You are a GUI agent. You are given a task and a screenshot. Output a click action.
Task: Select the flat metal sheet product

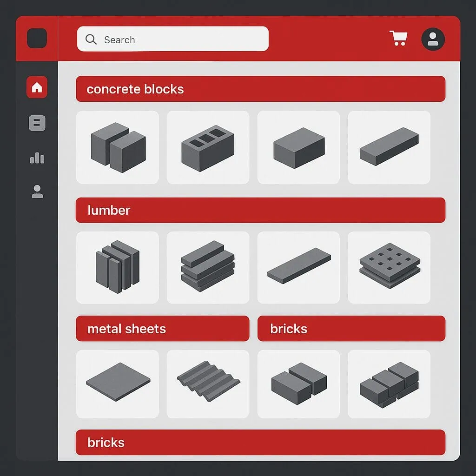tap(118, 384)
